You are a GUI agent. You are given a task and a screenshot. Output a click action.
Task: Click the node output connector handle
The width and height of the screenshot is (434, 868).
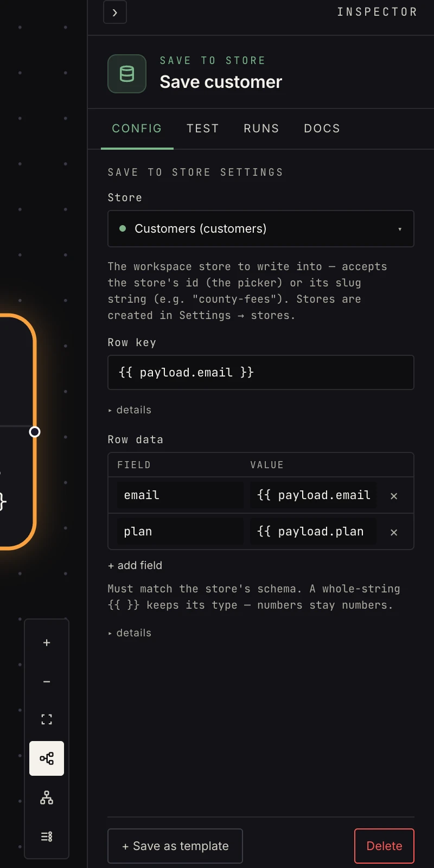pyautogui.click(x=35, y=432)
